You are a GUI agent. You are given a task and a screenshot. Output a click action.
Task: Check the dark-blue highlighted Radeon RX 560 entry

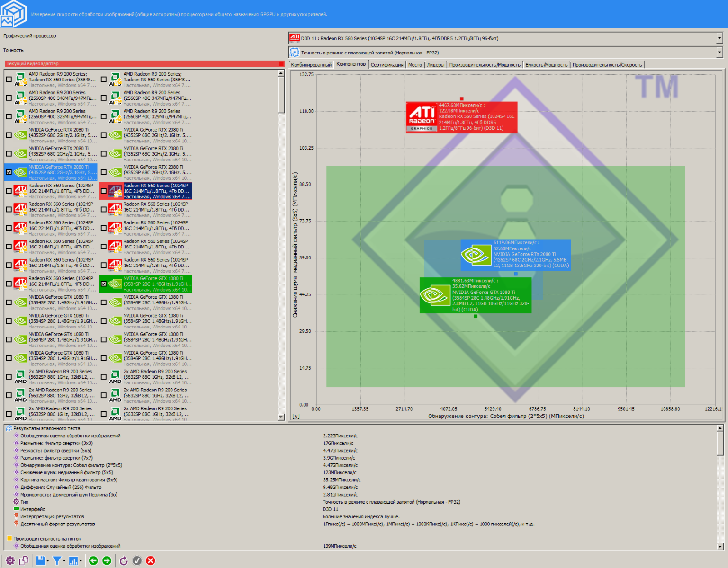(x=104, y=191)
